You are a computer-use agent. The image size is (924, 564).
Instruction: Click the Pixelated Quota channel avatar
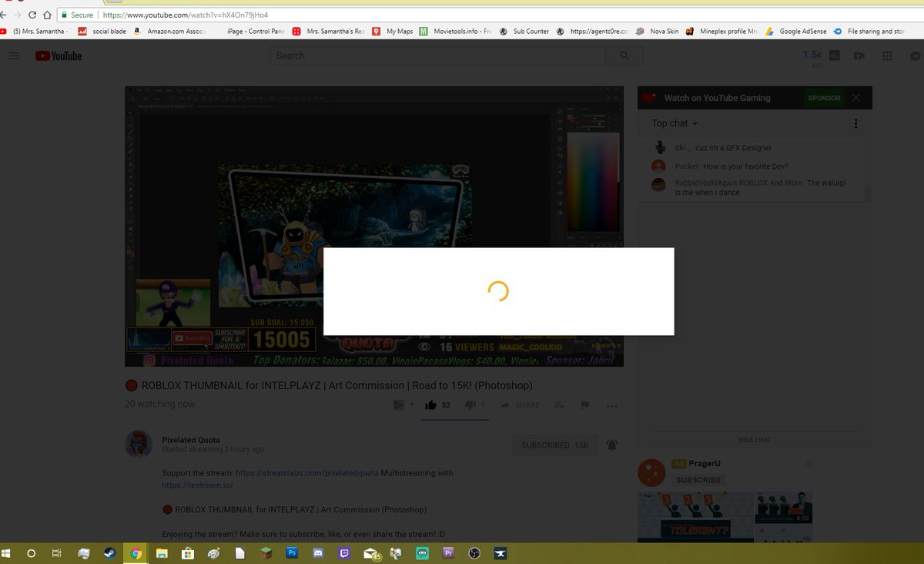[138, 445]
